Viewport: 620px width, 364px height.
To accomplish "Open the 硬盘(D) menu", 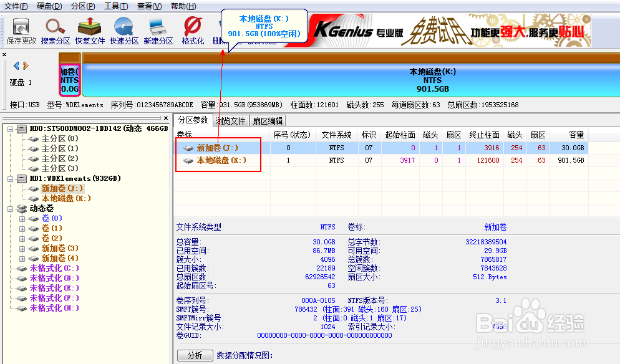I will tap(49, 6).
